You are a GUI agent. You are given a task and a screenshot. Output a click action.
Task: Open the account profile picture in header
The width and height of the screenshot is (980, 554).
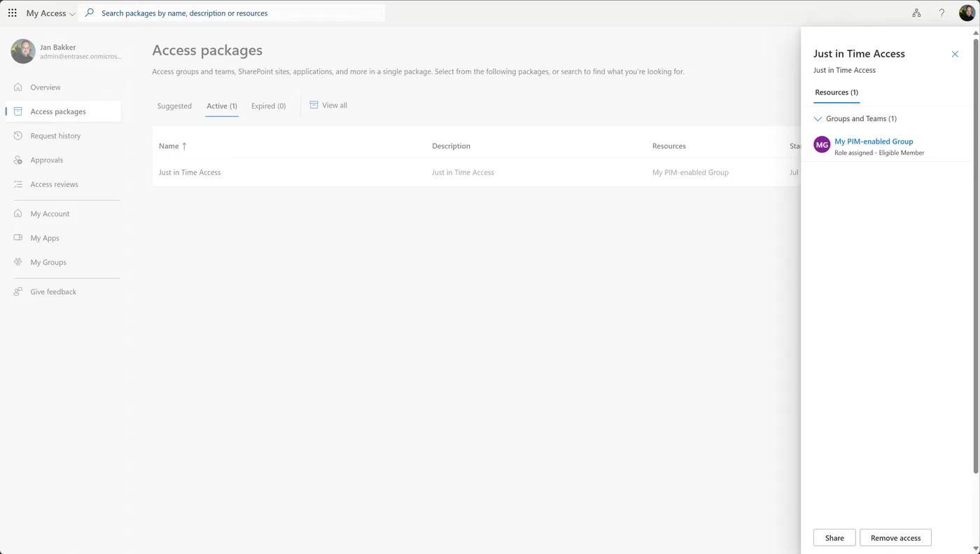pyautogui.click(x=967, y=13)
